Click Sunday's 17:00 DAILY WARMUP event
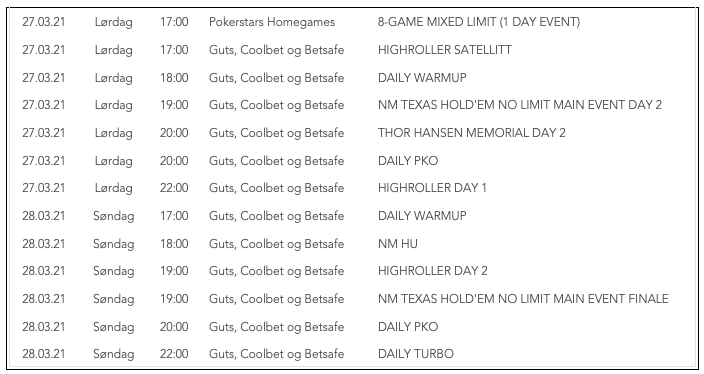The image size is (704, 374). coord(422,216)
